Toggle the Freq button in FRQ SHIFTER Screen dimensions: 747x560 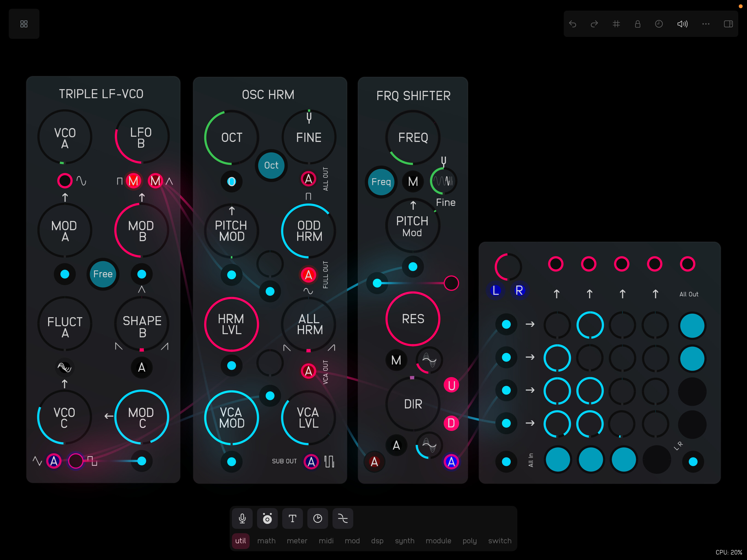pyautogui.click(x=381, y=182)
